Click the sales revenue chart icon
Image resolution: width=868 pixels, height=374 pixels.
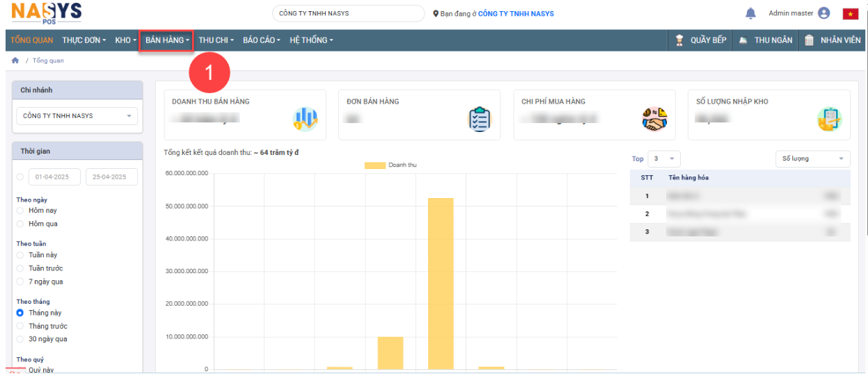point(306,120)
